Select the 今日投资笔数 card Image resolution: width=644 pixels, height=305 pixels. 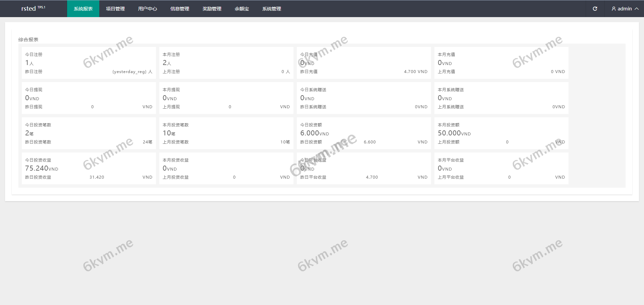point(89,133)
